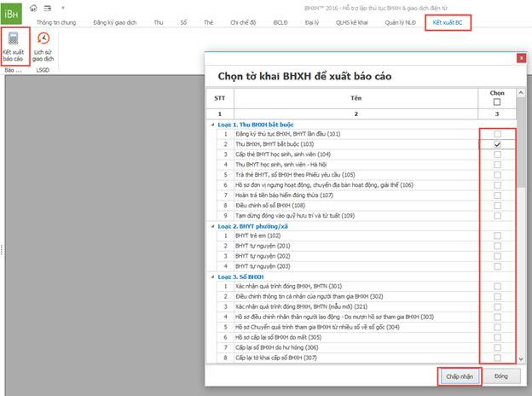This screenshot has height=396, width=532.
Task: Click the Kết xuất báo cáo calculator icon
Action: click(x=14, y=40)
